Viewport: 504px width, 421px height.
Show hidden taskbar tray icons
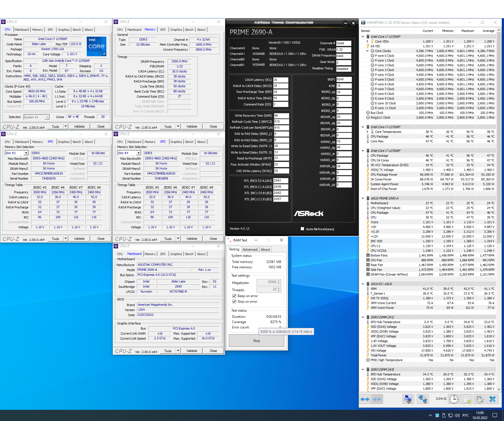(430, 415)
